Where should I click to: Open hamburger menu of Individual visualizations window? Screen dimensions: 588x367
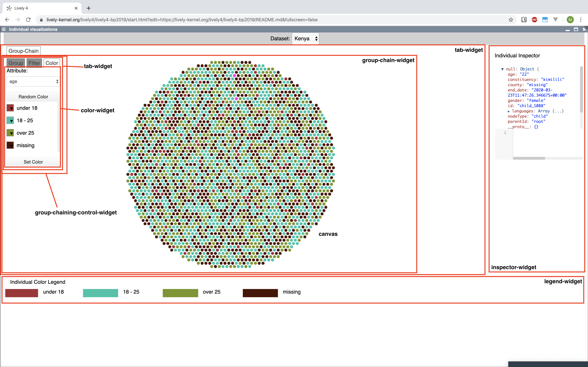(x=4, y=29)
